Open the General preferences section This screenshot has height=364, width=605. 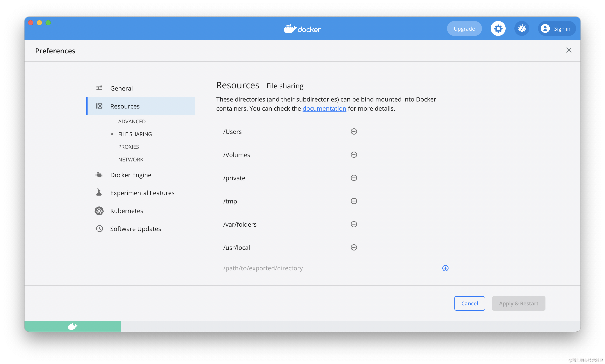click(121, 88)
